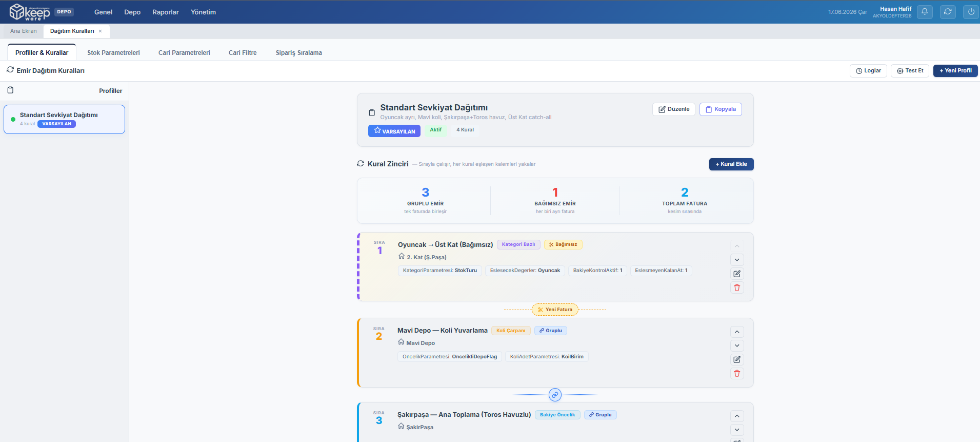Move Mavi Depo rule down
Viewport: 980px width, 442px height.
(737, 345)
